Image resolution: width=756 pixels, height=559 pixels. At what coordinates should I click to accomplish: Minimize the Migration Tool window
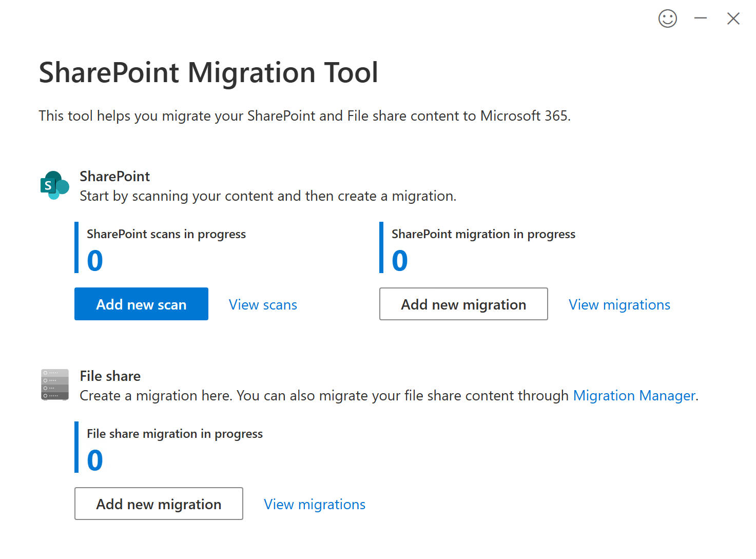pos(700,18)
